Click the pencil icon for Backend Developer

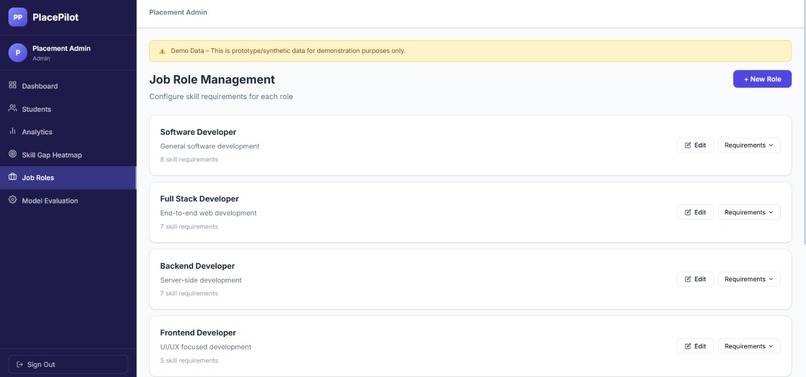pos(688,279)
